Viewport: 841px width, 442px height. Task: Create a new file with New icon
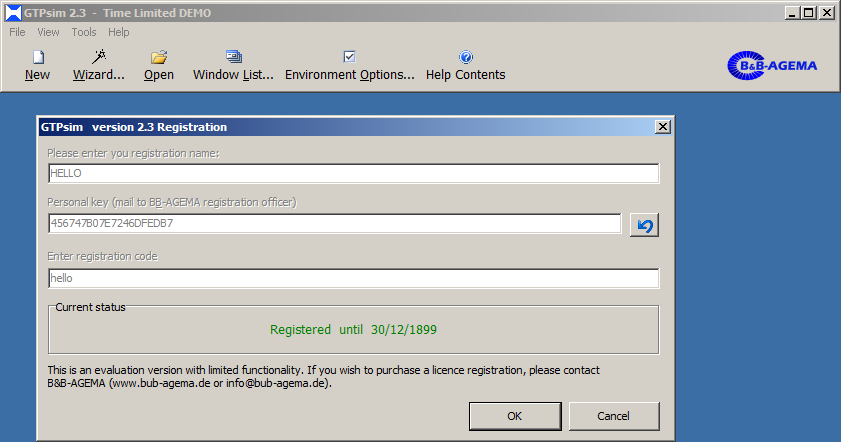38,65
